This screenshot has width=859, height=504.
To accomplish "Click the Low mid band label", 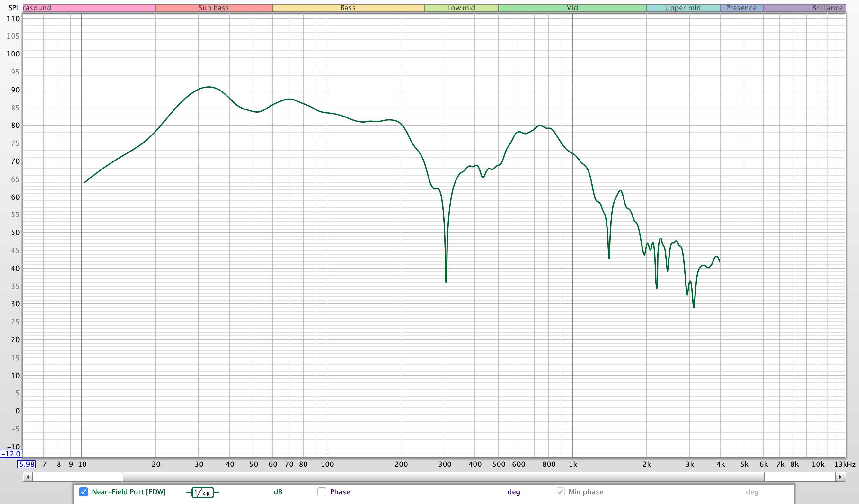I will coord(461,8).
